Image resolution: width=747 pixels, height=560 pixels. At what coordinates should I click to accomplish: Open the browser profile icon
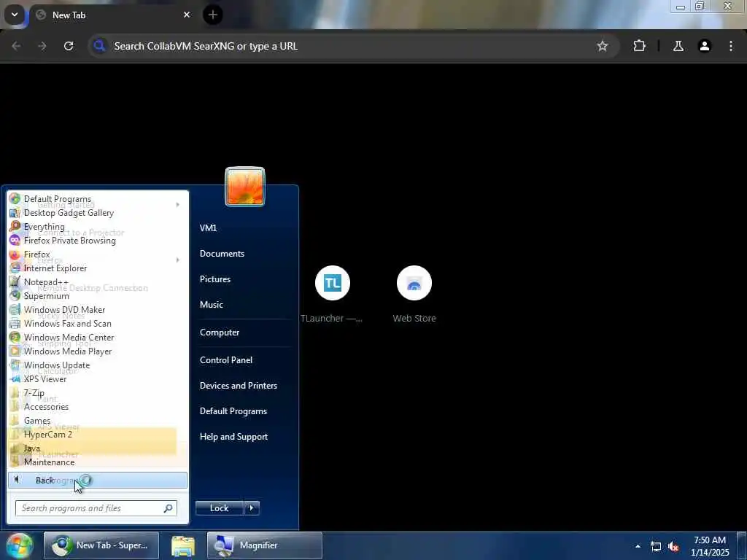705,46
